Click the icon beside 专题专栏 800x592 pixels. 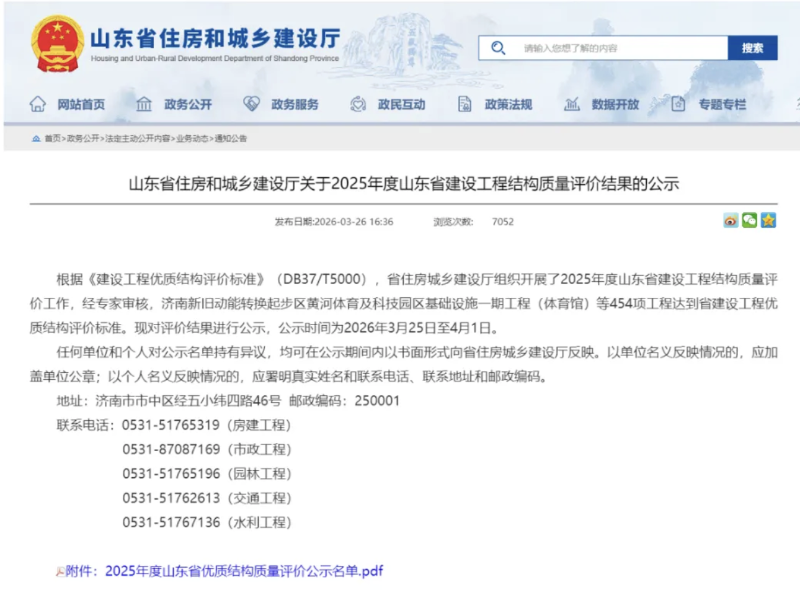(x=678, y=104)
